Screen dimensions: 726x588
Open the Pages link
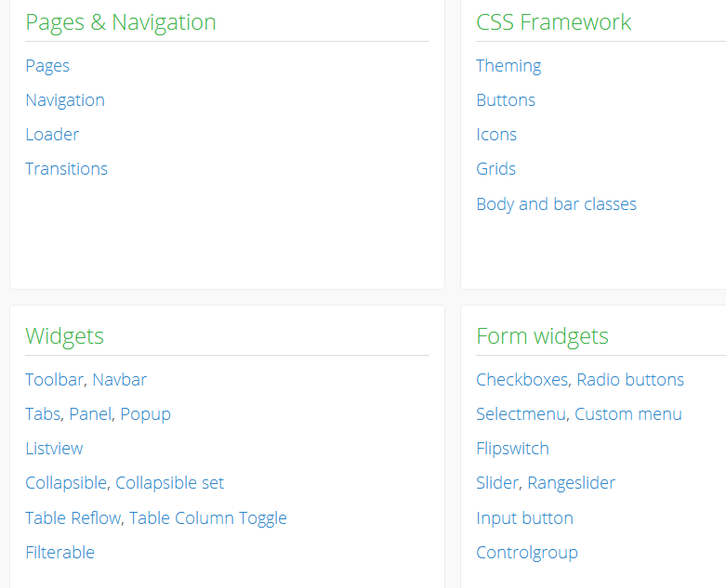coord(47,66)
